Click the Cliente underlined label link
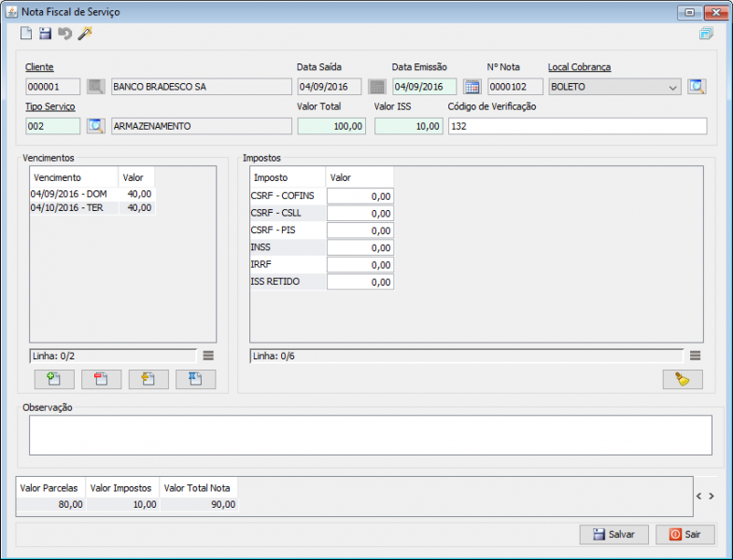733x560 pixels. pos(39,67)
